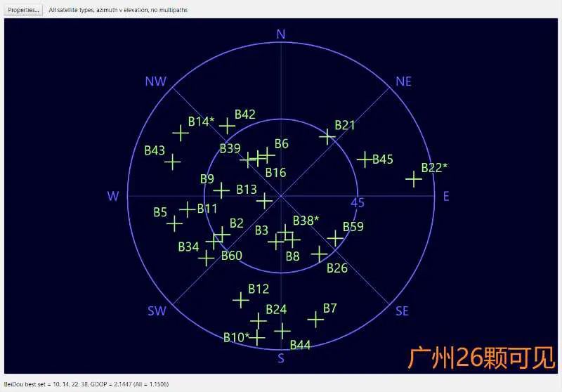Select the B7 satellite cross marker
562x392 pixels.
point(315,320)
